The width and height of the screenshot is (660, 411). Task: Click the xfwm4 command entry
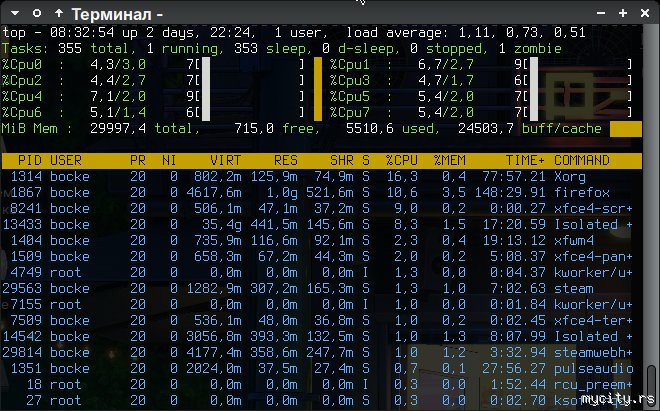574,241
